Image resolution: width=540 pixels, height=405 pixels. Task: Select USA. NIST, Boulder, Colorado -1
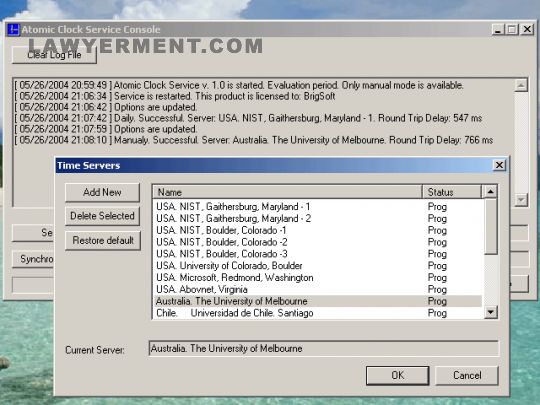318,230
